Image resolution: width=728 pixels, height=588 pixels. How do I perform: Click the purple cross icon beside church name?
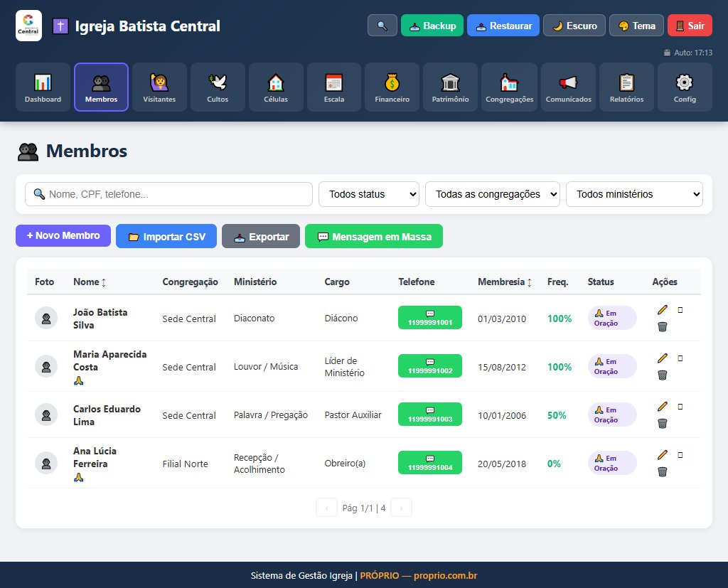click(x=60, y=26)
